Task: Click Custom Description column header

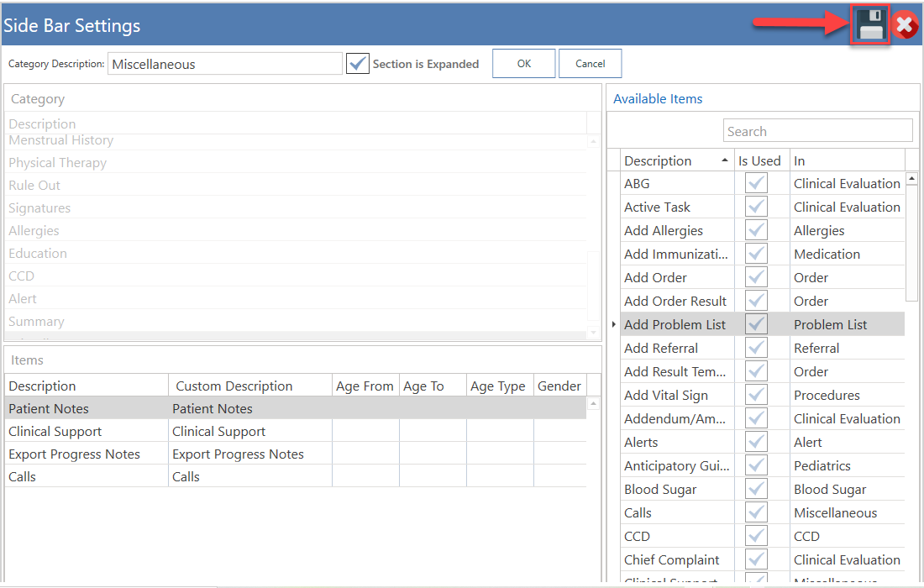Action: click(249, 386)
